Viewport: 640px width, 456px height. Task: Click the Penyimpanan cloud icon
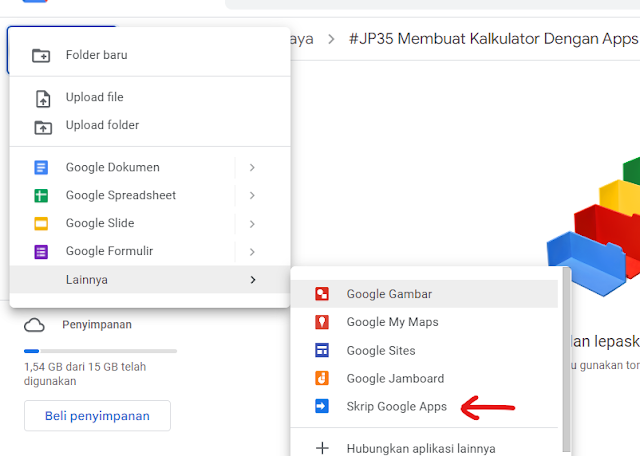coord(34,325)
